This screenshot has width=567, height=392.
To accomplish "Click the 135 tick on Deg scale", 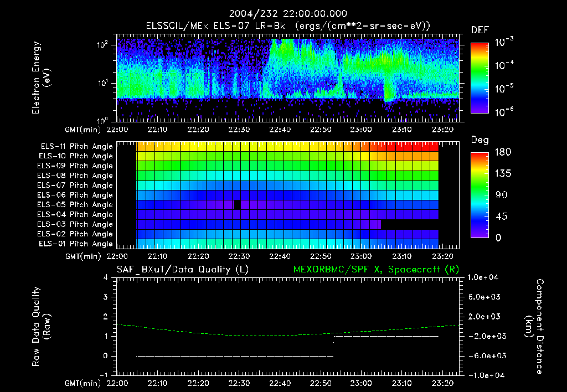I will coord(503,174).
